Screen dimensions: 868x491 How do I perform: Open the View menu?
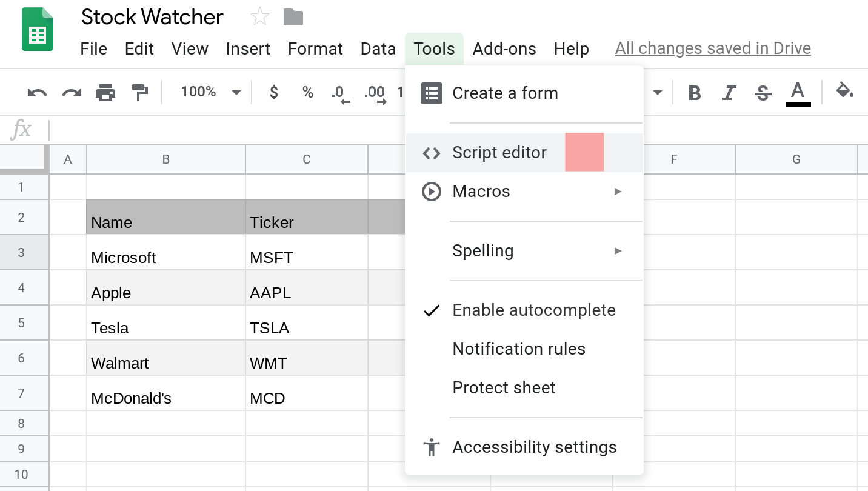tap(190, 48)
